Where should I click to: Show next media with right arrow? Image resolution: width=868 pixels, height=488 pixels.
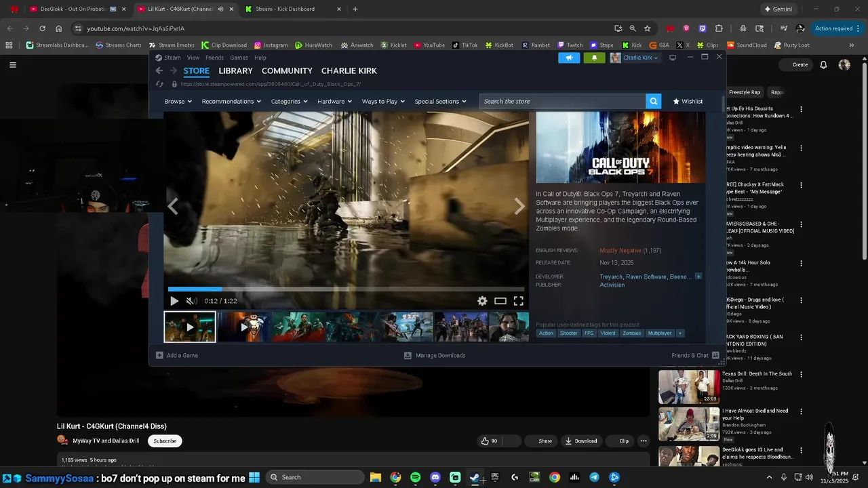[519, 206]
